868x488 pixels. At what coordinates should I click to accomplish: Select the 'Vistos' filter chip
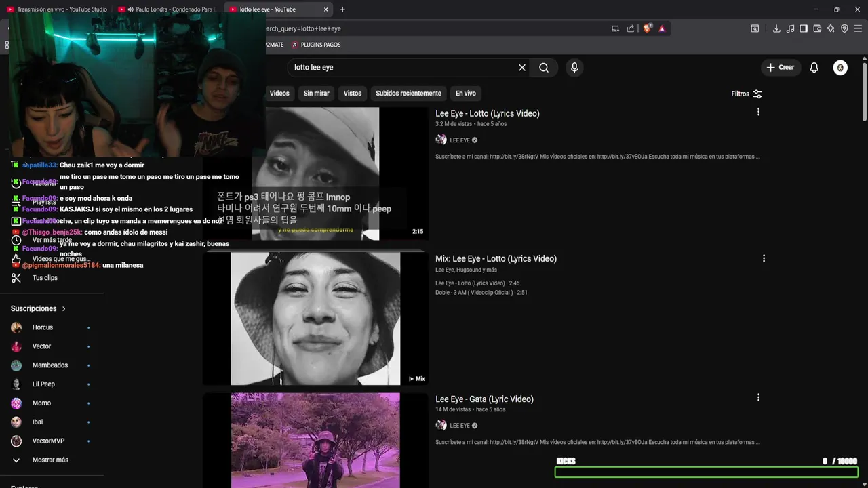pos(353,93)
